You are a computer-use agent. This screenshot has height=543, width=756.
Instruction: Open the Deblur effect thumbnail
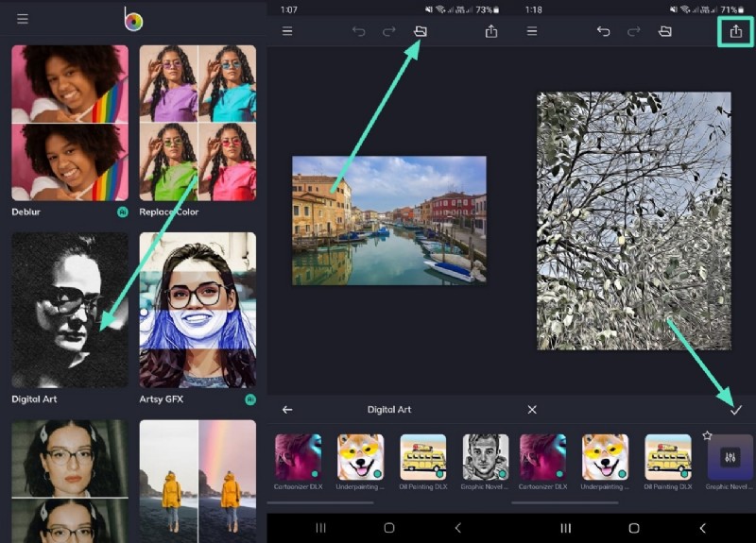coord(70,123)
